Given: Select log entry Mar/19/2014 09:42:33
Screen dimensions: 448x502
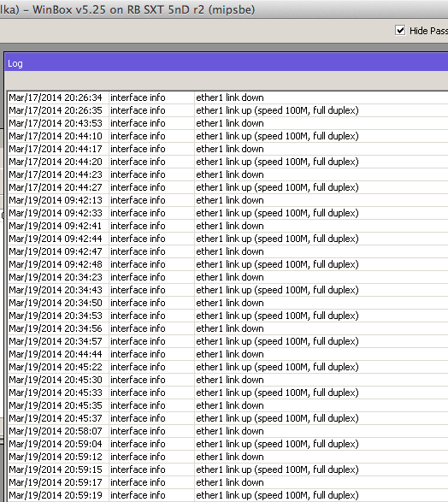Looking at the screenshot, I should [x=227, y=213].
